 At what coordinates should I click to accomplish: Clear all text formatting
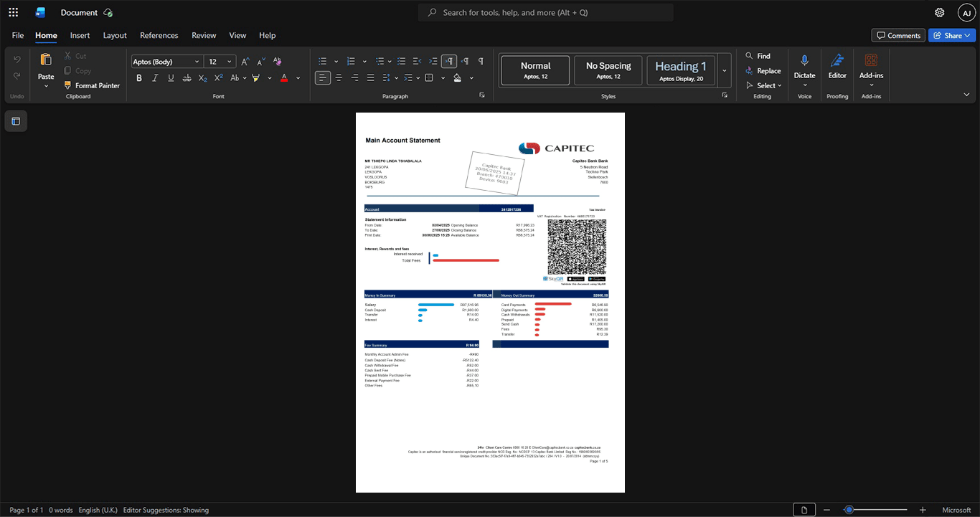click(x=278, y=62)
